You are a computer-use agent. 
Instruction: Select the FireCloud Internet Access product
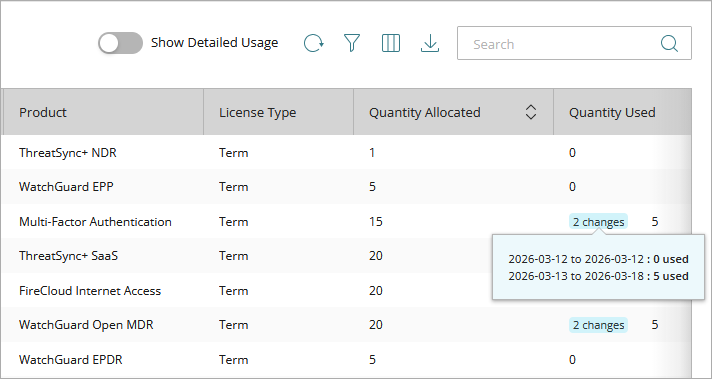[90, 290]
